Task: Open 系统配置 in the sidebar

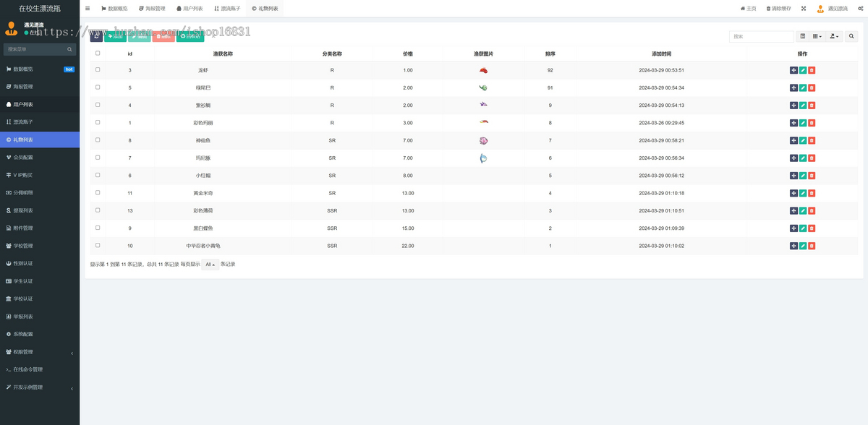Action: coord(40,334)
